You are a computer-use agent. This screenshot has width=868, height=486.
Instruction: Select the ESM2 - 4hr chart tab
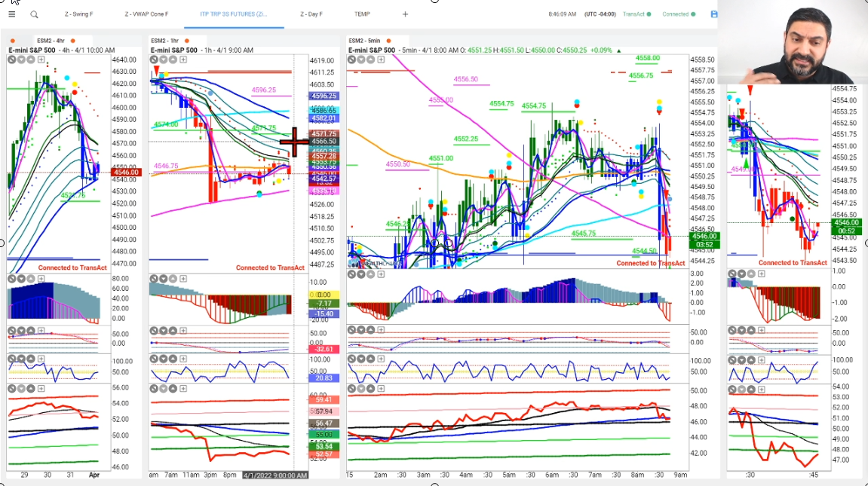click(x=51, y=41)
